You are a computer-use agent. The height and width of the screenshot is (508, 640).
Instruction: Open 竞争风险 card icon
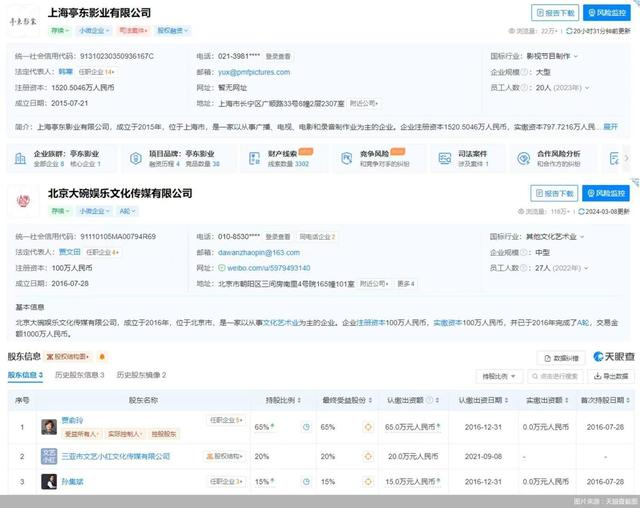(x=347, y=158)
